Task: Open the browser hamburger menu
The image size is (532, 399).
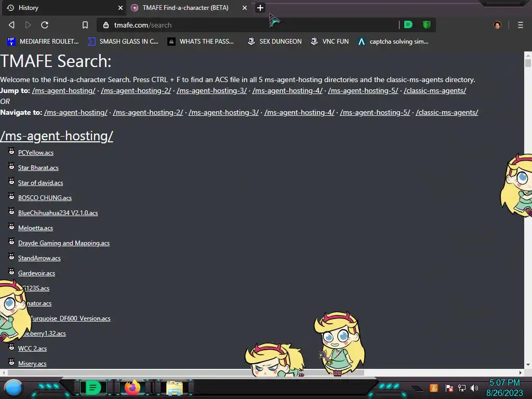Action: [x=521, y=25]
